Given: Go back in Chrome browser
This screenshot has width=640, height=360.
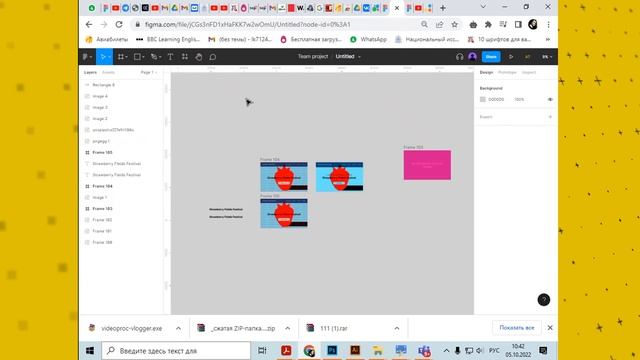Looking at the screenshot, I should coord(89,24).
